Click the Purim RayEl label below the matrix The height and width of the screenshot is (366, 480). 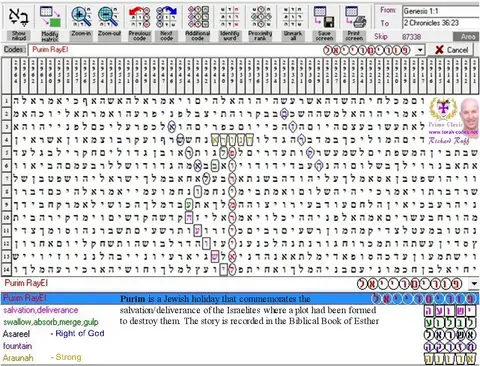[x=26, y=283]
